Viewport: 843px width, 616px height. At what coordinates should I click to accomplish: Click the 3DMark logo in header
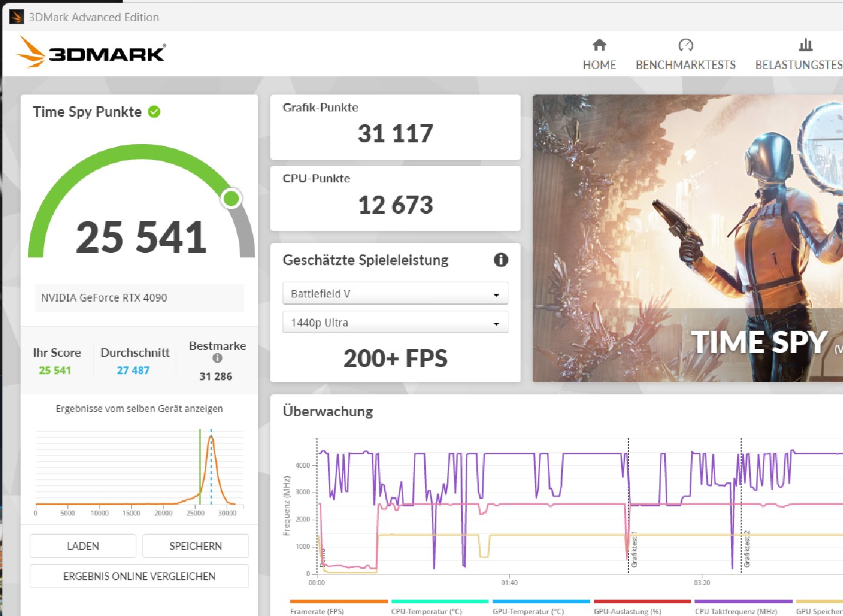[x=91, y=52]
